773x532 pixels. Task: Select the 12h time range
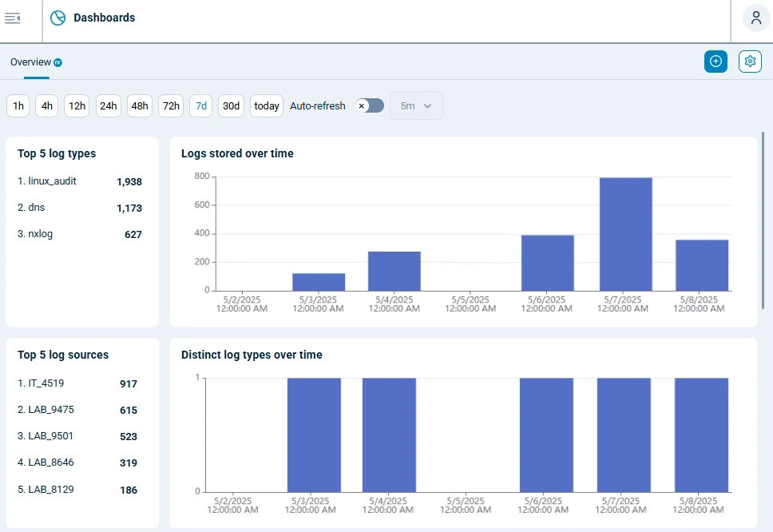(x=77, y=105)
